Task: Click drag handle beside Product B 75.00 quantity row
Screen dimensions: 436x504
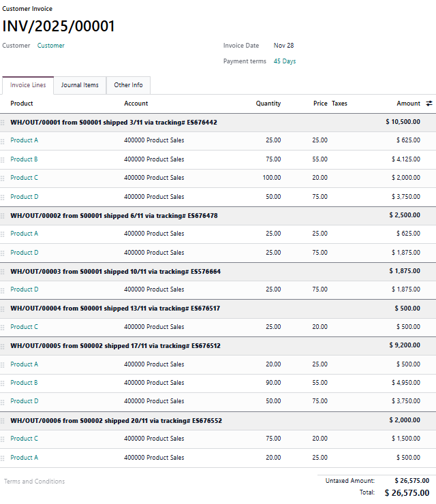Action: pyautogui.click(x=3, y=159)
